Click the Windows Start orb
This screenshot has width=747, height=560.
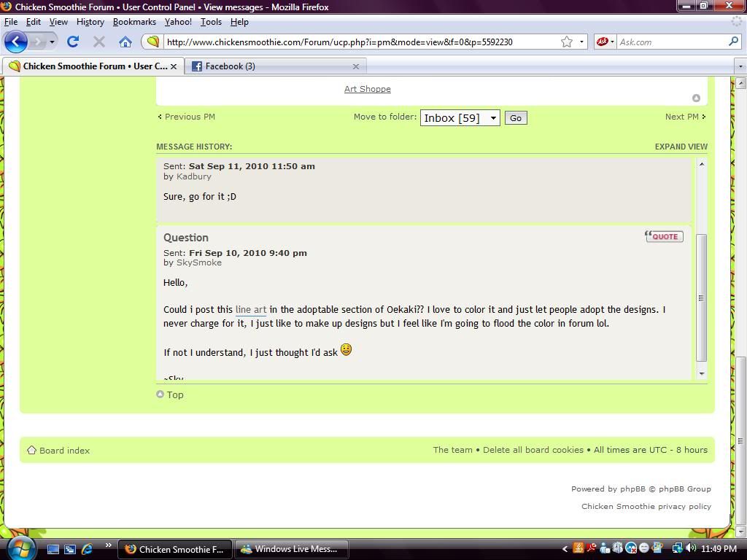[x=19, y=548]
